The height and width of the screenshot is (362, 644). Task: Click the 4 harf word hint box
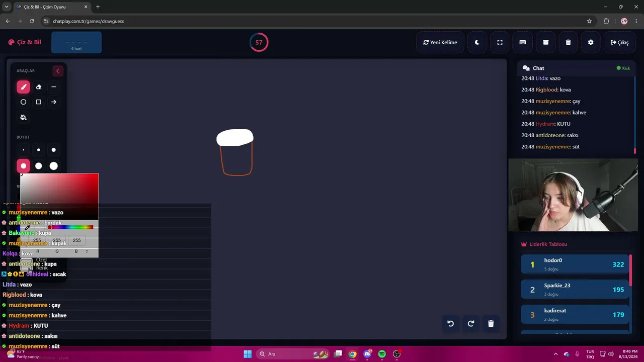tap(76, 43)
